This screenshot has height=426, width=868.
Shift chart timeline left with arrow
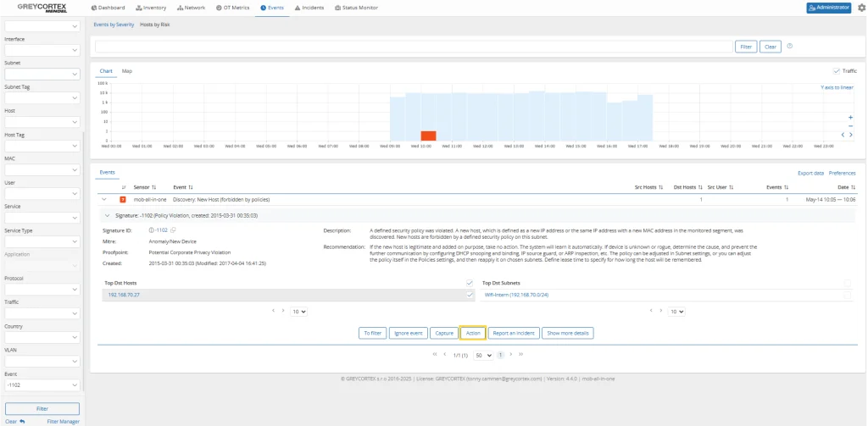click(x=843, y=135)
